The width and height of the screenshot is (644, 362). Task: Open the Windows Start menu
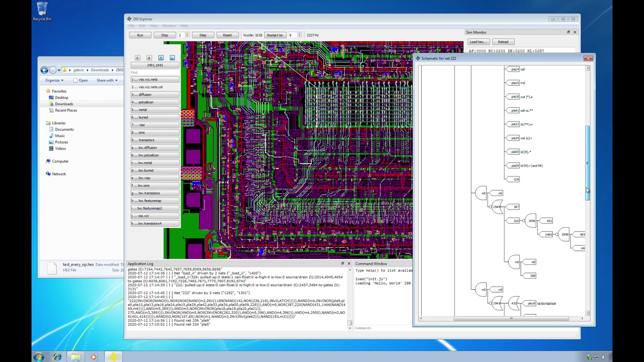click(39, 357)
